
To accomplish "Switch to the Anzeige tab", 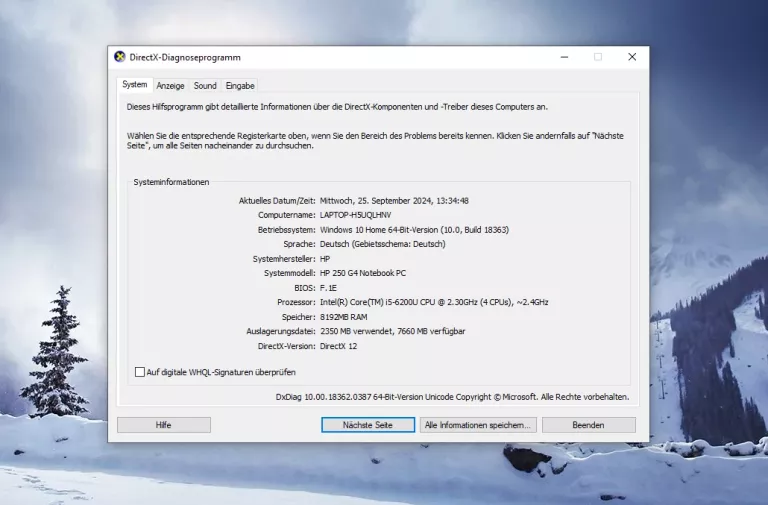I will (x=170, y=86).
